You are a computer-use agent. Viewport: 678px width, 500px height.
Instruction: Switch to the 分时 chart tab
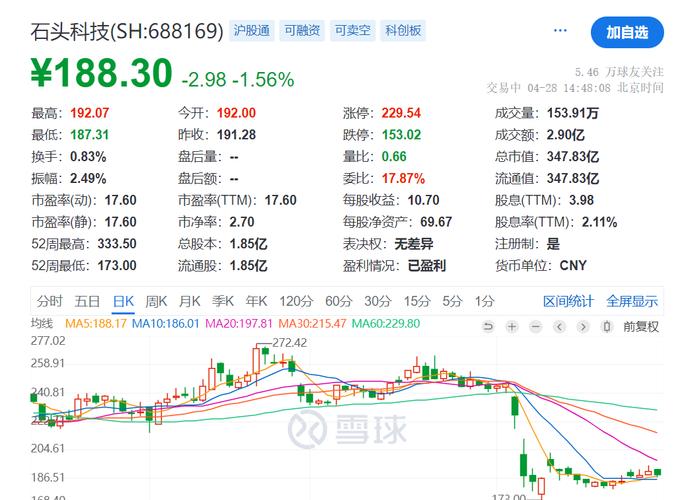(x=50, y=301)
